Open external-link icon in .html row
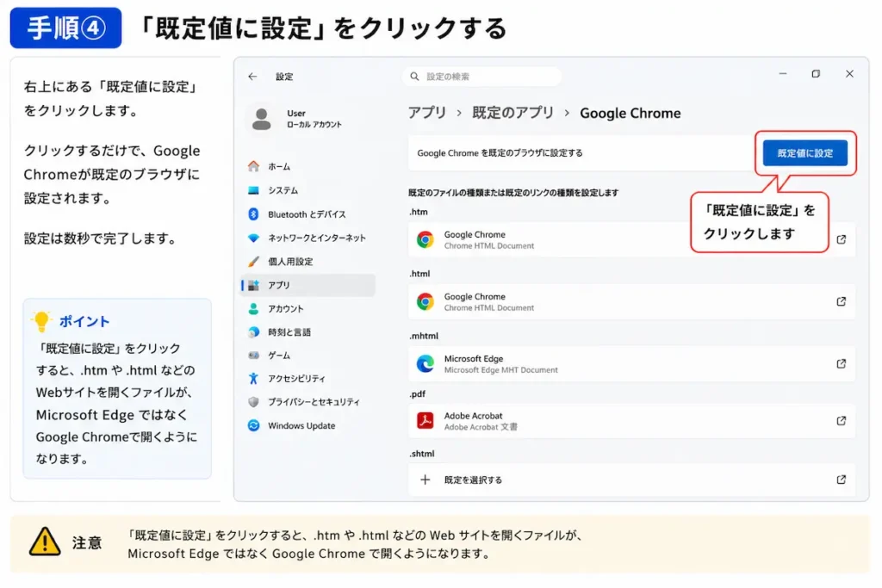 (x=841, y=302)
